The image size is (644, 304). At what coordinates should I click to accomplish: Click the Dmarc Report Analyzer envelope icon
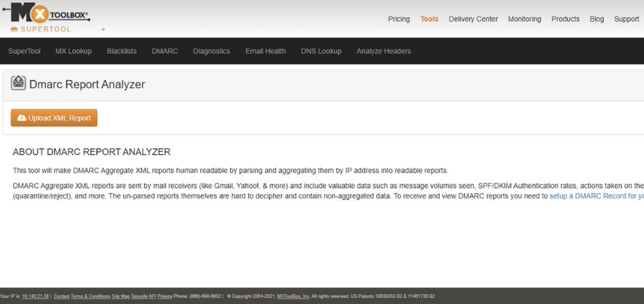click(x=18, y=82)
